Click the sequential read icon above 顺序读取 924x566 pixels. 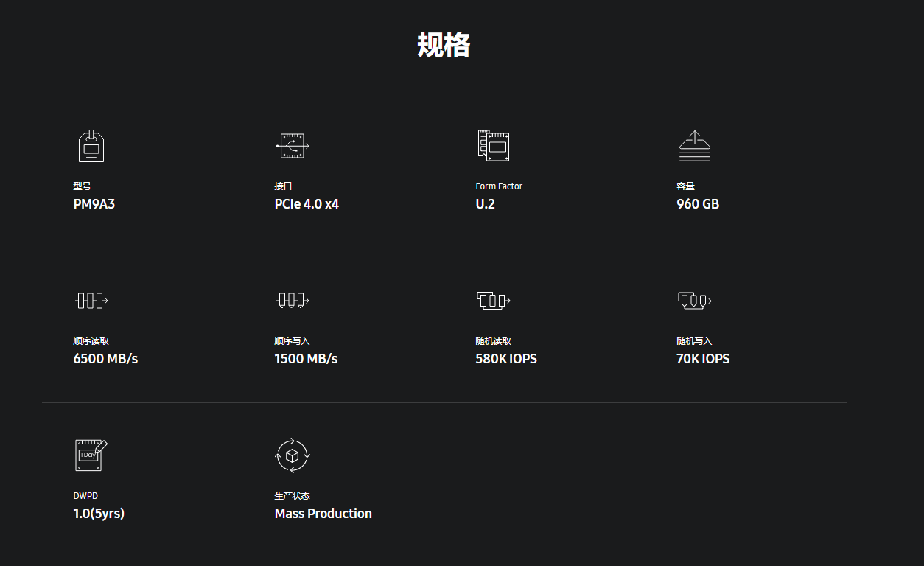[91, 300]
